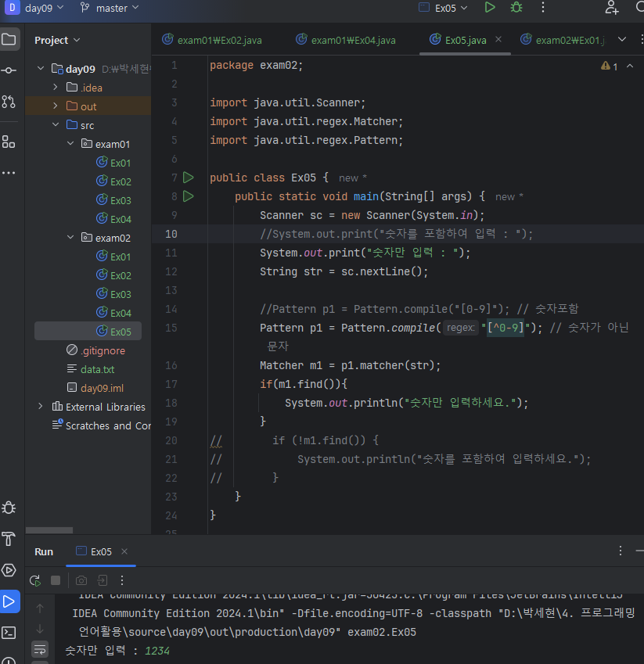Open the Structure tool window icon
Screen dimensions: 644x664
coord(9,142)
